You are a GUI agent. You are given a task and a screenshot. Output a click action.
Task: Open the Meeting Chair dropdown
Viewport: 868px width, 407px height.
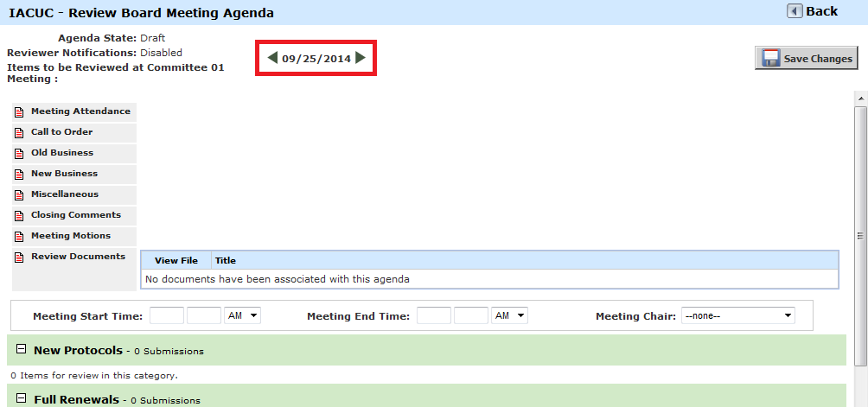[738, 315]
